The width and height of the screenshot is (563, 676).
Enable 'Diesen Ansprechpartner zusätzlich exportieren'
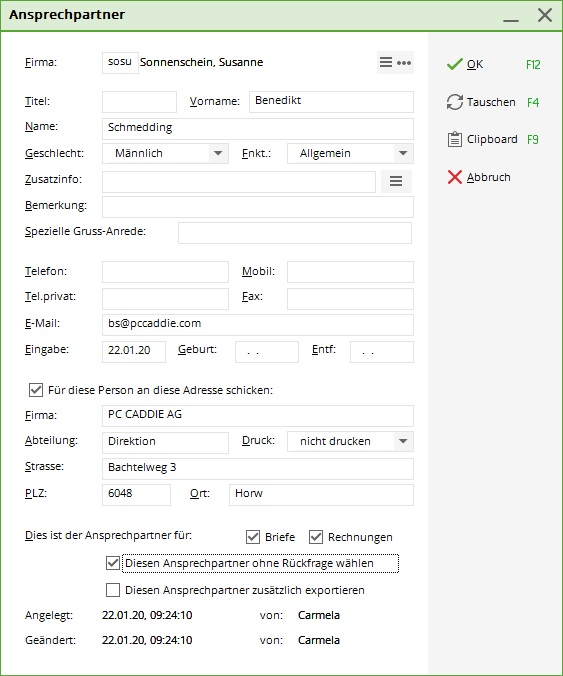coord(113,590)
